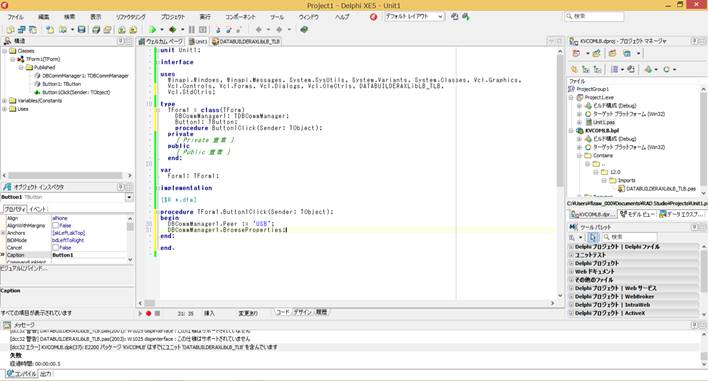Open the Help (ヘルプ) menu
Viewport: 708px width, 381px height.
click(342, 17)
